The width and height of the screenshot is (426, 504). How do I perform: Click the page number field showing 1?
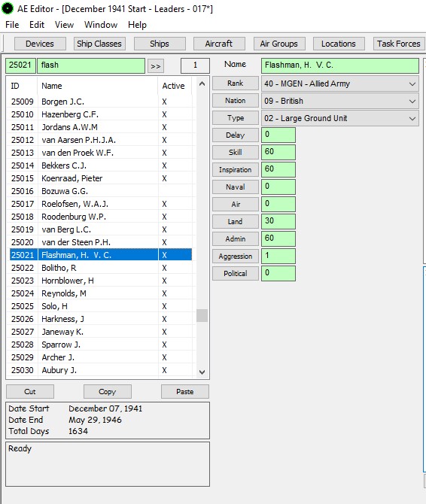195,65
